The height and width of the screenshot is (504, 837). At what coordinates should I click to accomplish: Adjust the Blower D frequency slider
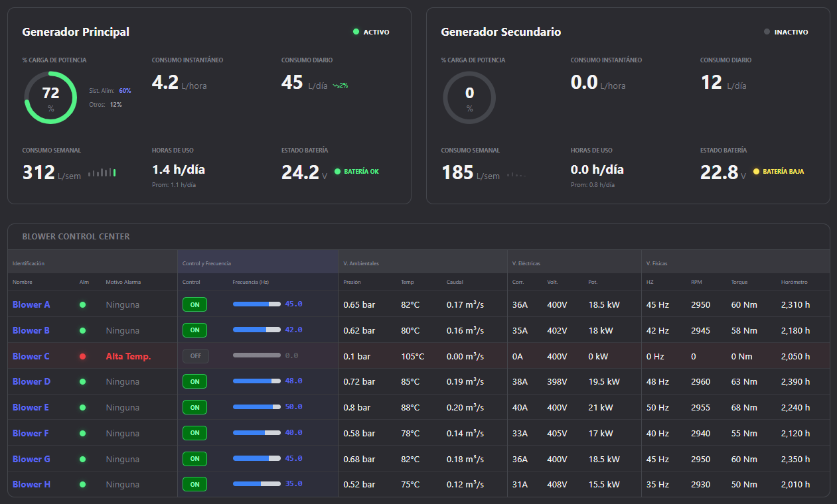(x=256, y=381)
